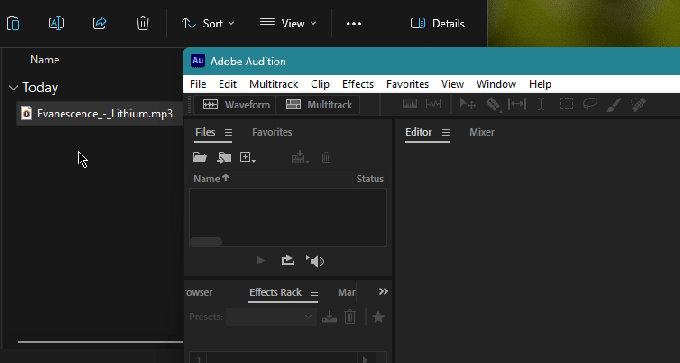The height and width of the screenshot is (363, 680).
Task: Open the New File dropdown icon in Files panel
Action: click(248, 157)
